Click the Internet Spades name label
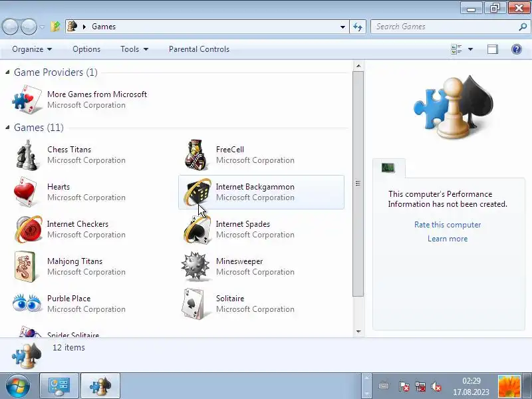 tap(243, 224)
